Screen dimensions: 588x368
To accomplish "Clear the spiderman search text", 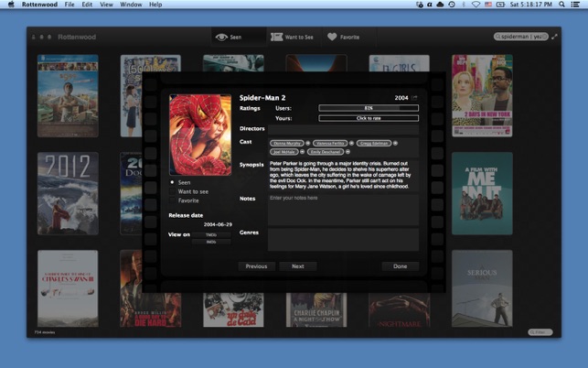I will (545, 37).
